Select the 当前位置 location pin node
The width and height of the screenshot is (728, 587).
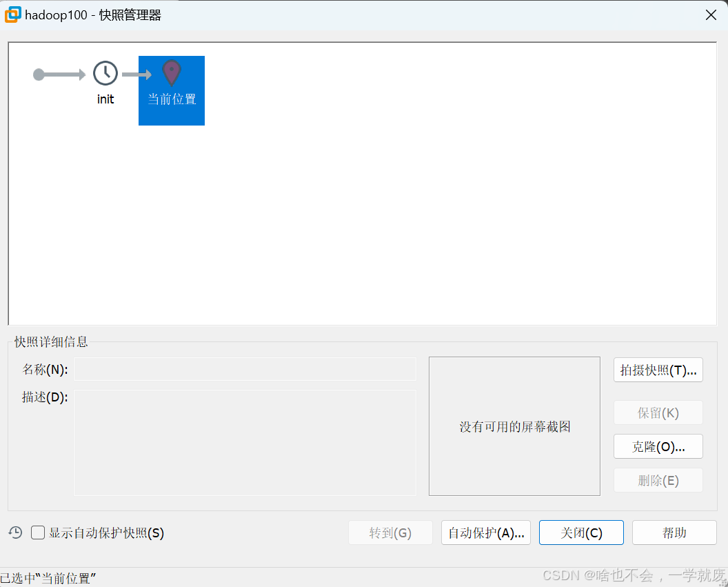[172, 90]
